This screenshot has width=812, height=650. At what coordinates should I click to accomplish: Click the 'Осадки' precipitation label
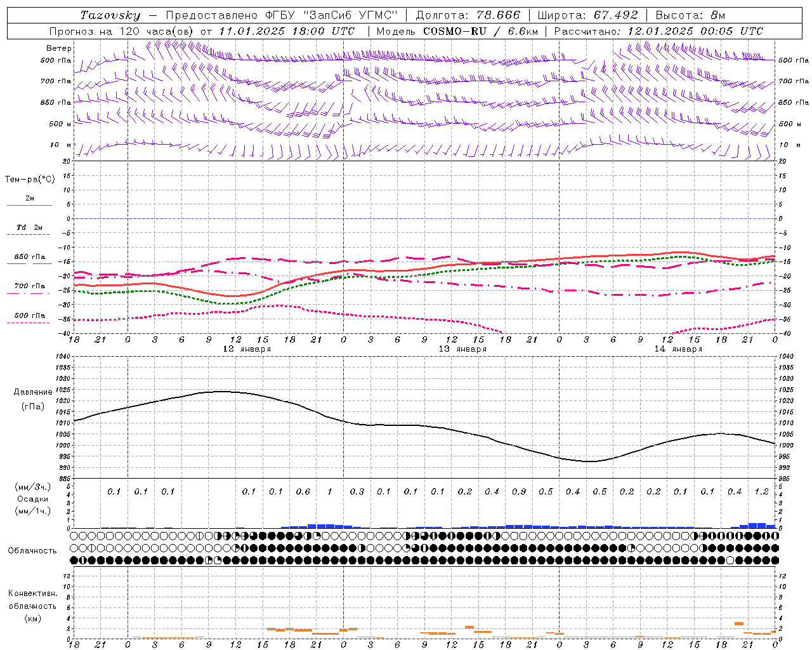(x=33, y=499)
